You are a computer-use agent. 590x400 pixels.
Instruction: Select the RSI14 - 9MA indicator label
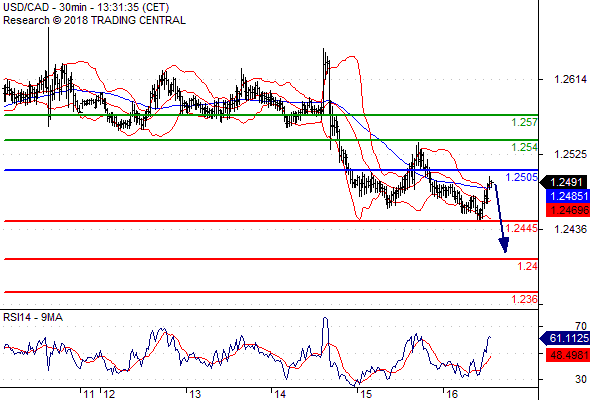click(x=33, y=318)
